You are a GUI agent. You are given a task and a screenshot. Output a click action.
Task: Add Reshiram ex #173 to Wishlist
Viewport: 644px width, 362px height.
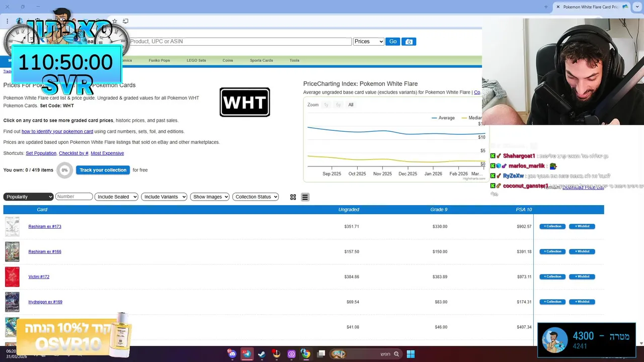click(x=582, y=226)
